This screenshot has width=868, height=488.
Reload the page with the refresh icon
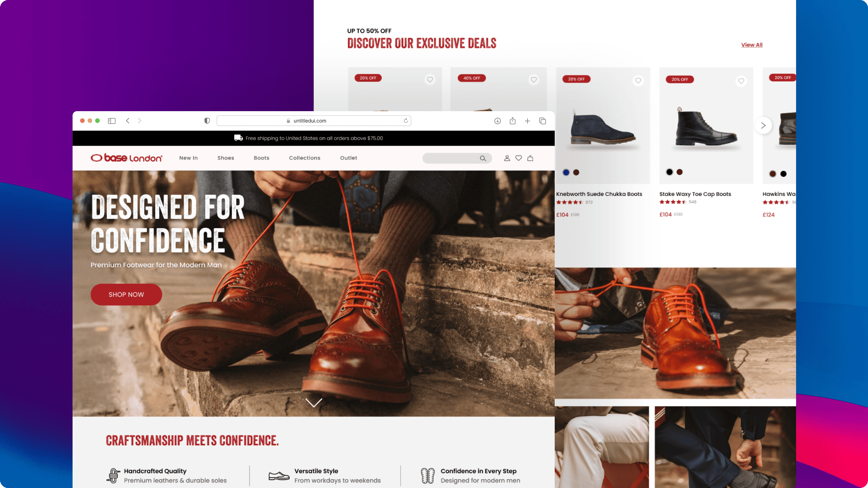coord(406,121)
